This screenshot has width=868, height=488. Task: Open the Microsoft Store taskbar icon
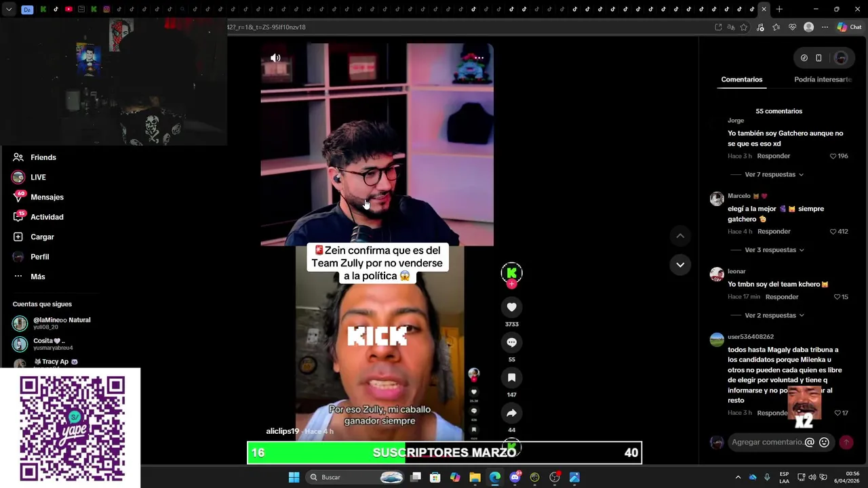(x=435, y=477)
